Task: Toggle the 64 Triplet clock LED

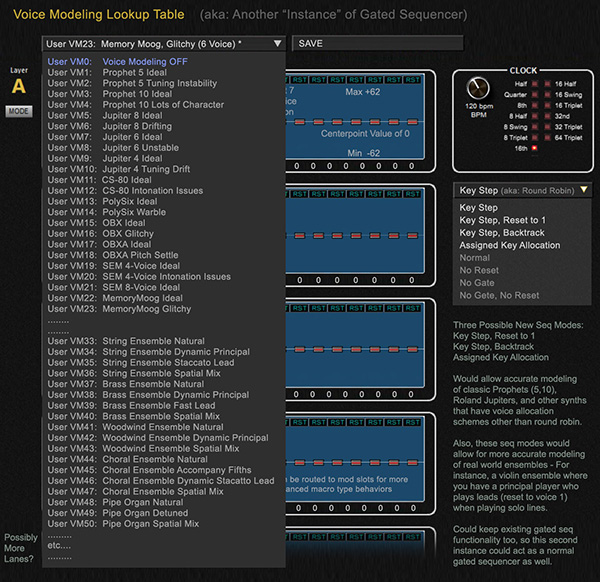Action: coord(548,137)
